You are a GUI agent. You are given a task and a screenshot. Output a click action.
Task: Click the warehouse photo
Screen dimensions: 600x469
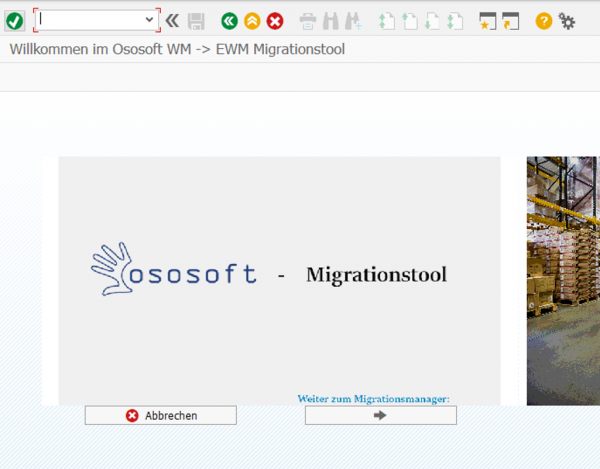coord(563,281)
